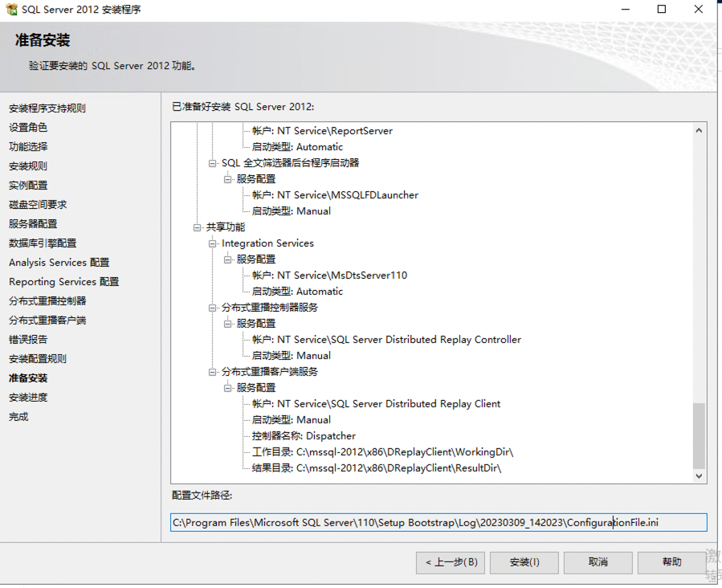722x588 pixels.
Task: Collapse the 共享功能 tree node
Action: 198,227
